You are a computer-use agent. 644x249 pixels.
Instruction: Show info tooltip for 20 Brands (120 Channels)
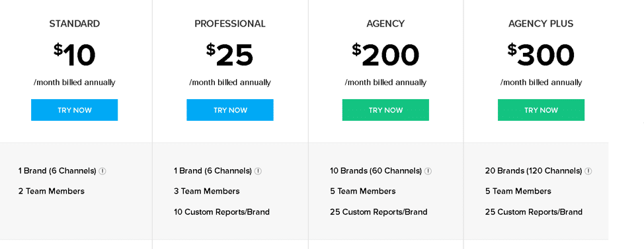click(588, 171)
